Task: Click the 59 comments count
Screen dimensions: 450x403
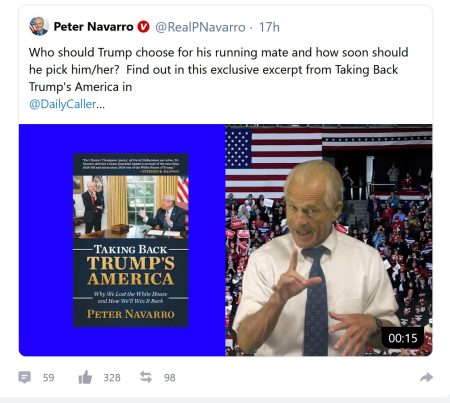Action: click(x=49, y=378)
